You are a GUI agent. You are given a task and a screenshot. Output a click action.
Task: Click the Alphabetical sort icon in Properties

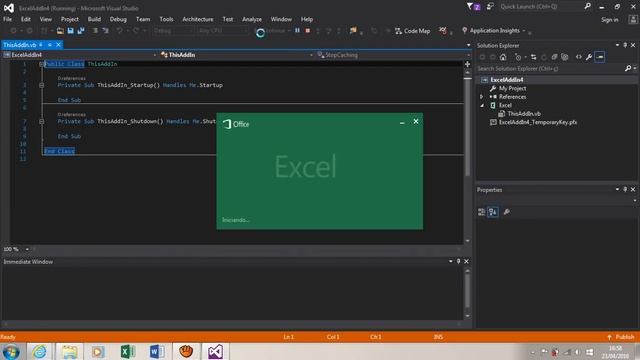tap(493, 212)
